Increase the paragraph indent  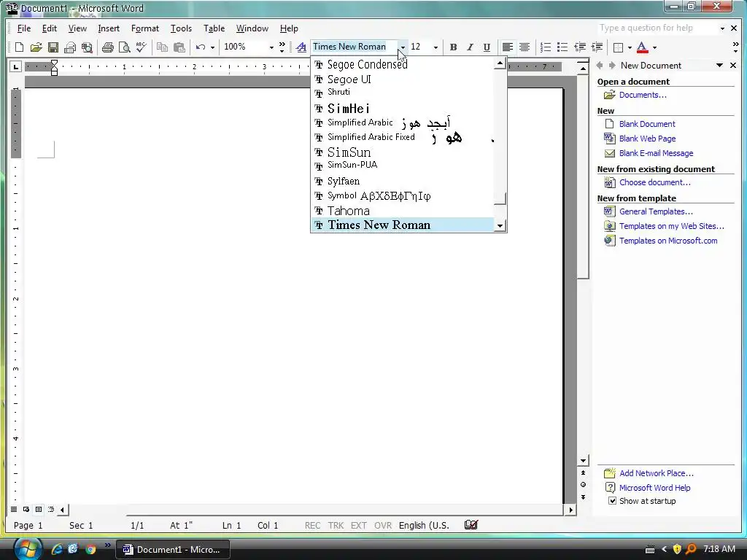pyautogui.click(x=597, y=47)
